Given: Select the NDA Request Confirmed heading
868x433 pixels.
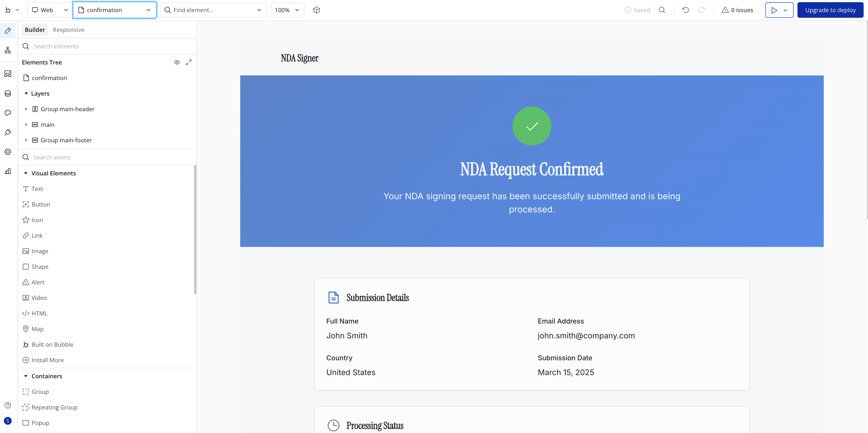Looking at the screenshot, I should tap(532, 169).
